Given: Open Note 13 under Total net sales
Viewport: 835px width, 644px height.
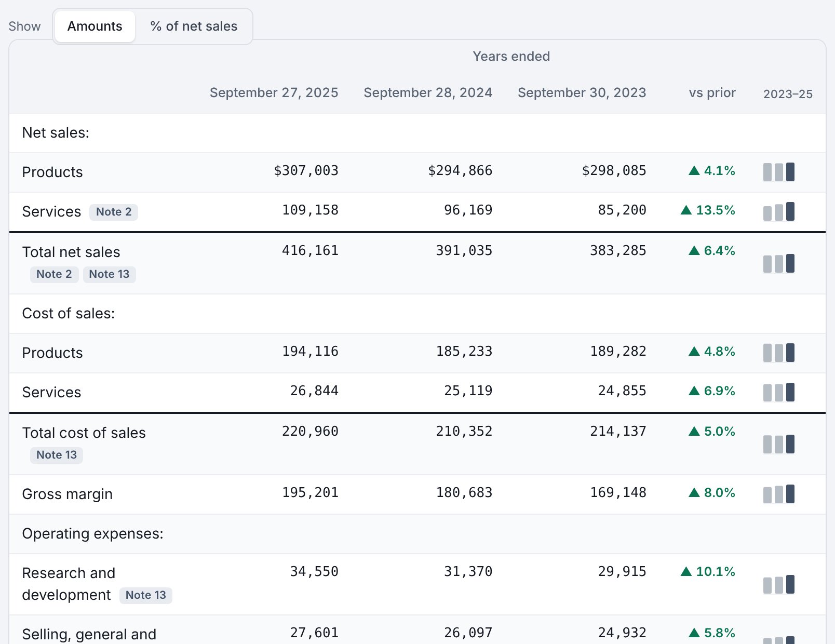Looking at the screenshot, I should click(x=109, y=274).
